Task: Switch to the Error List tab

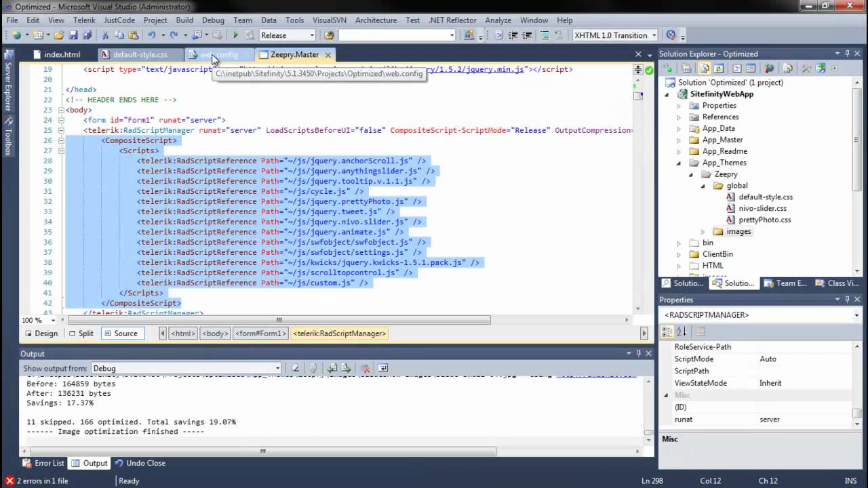Action: click(43, 463)
